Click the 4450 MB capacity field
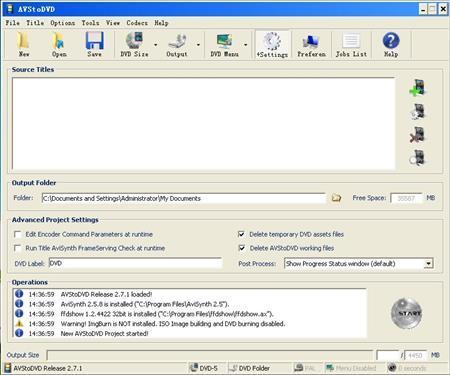450x375 pixels. pyautogui.click(x=416, y=355)
